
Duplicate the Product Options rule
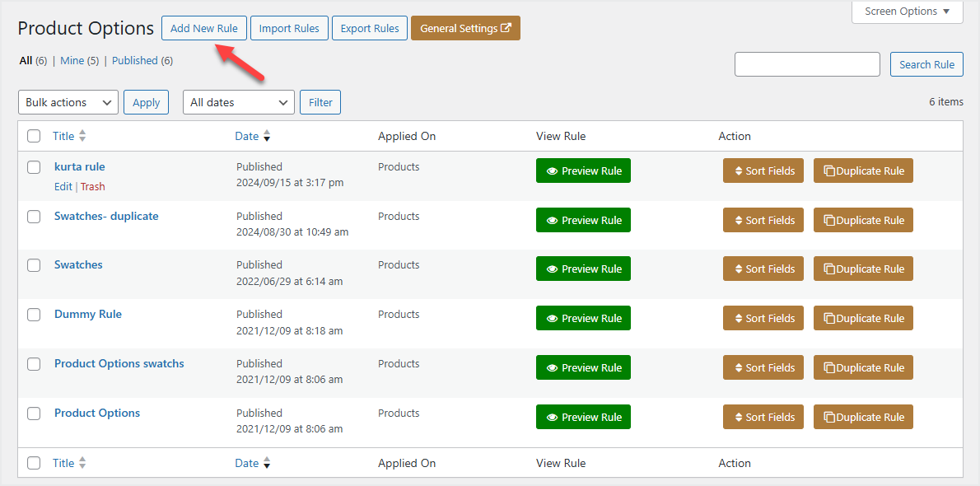click(x=863, y=418)
